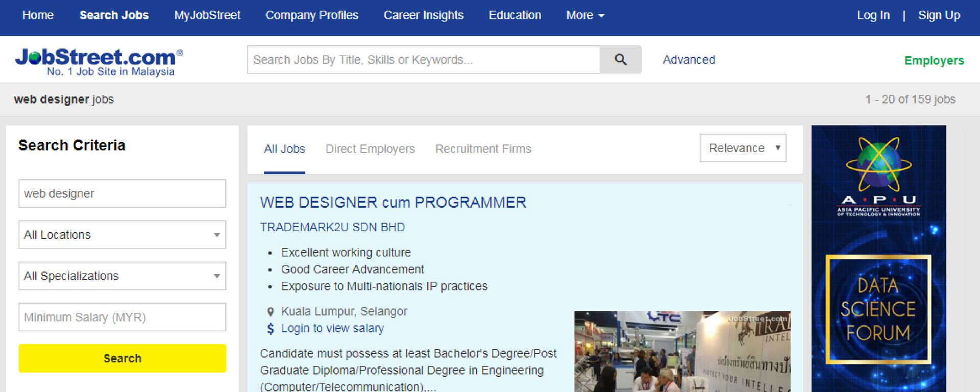Select Search Jobs in the navigation bar
The image size is (980, 392).
(114, 15)
